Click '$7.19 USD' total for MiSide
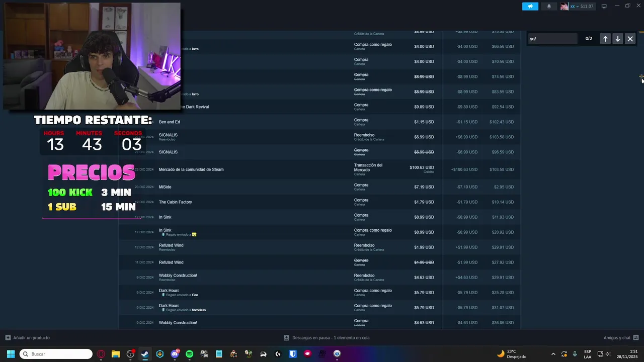Viewport: 644px width, 362px height. coord(424,187)
